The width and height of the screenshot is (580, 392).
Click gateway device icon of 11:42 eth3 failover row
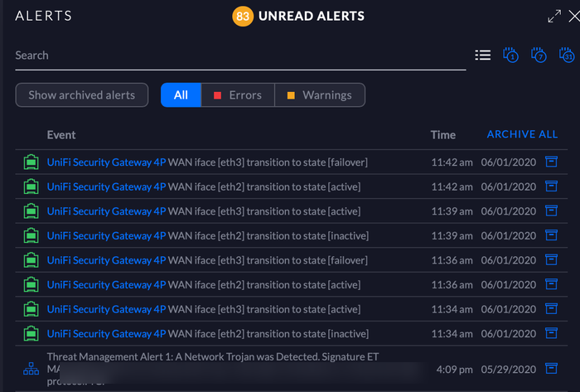tap(31, 162)
